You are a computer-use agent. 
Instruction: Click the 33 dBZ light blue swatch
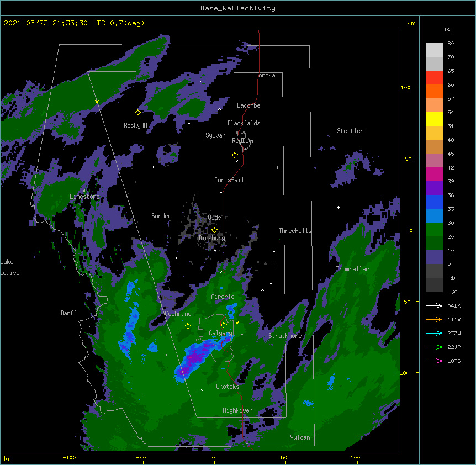click(x=434, y=216)
